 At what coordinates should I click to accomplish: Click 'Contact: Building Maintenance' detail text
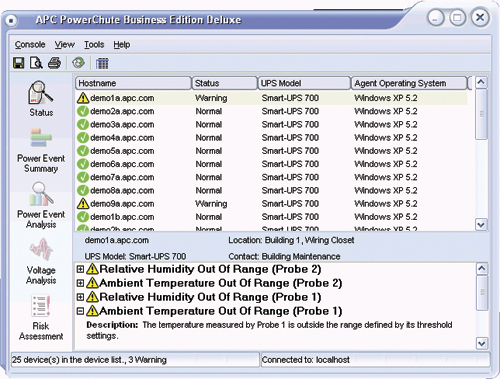284,256
